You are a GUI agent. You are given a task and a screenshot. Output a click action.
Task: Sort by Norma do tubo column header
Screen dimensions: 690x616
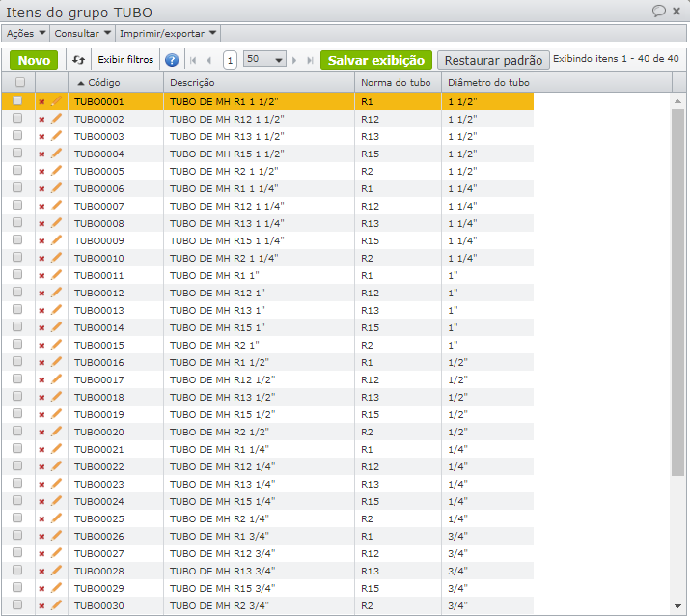(398, 82)
